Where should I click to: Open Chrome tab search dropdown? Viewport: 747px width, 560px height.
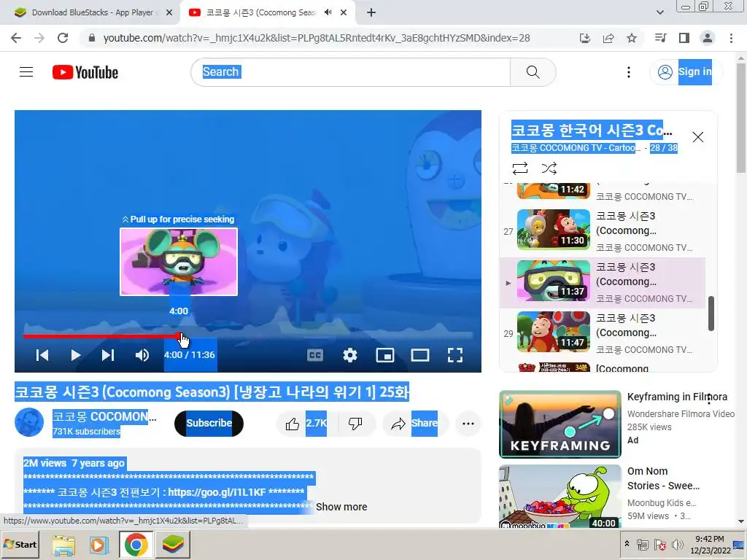point(659,13)
